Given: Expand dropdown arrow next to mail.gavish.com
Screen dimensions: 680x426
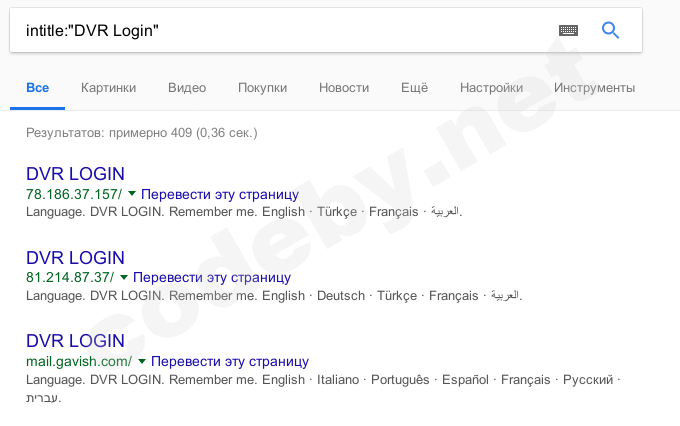Looking at the screenshot, I should (x=142, y=361).
